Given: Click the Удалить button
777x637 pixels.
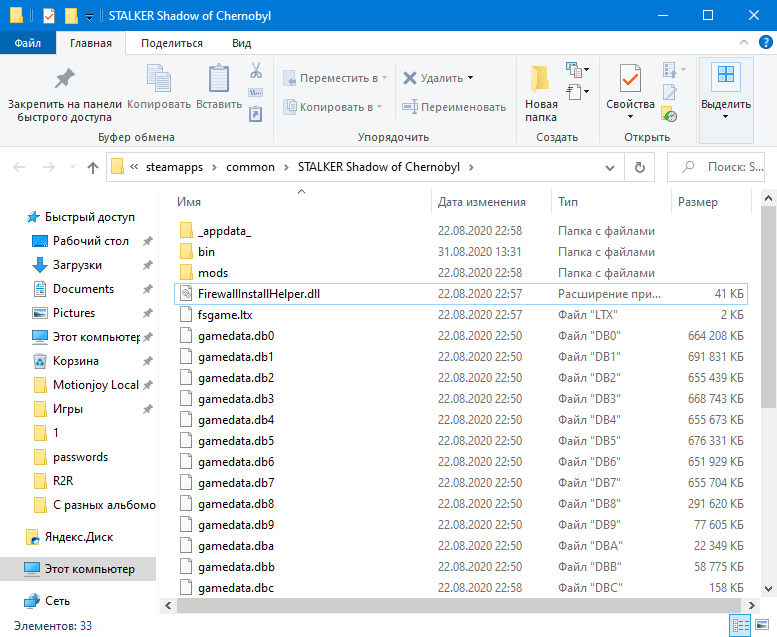Looking at the screenshot, I should click(x=433, y=78).
